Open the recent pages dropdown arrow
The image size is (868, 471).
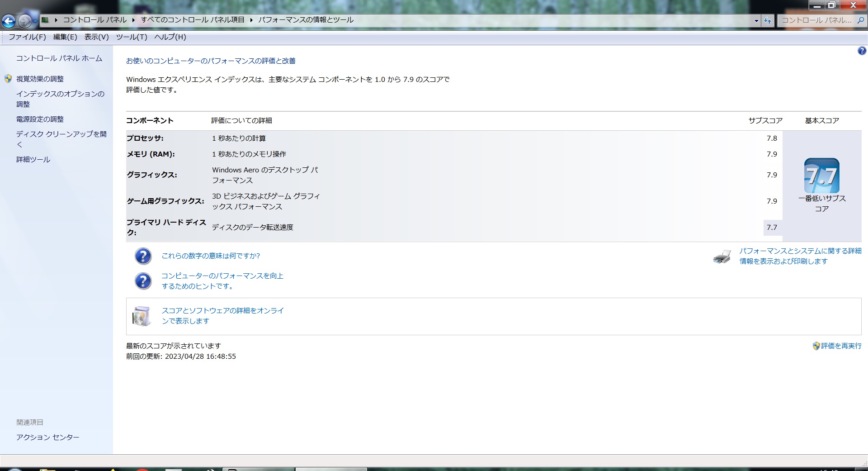pyautogui.click(x=35, y=21)
